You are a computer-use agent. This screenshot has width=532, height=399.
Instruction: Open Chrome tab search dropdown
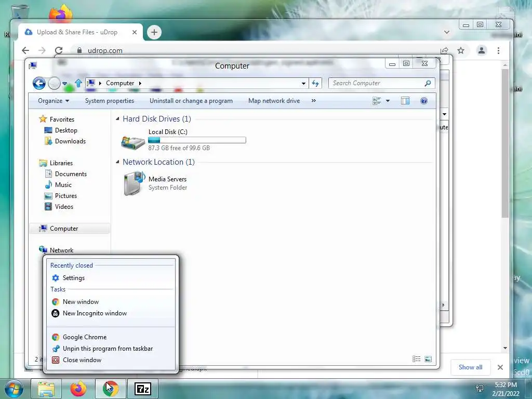tap(447, 32)
